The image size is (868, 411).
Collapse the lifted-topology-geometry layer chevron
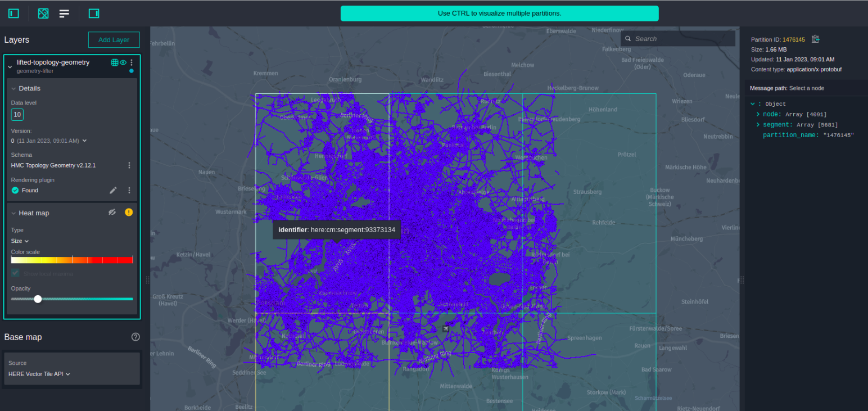[x=10, y=67]
